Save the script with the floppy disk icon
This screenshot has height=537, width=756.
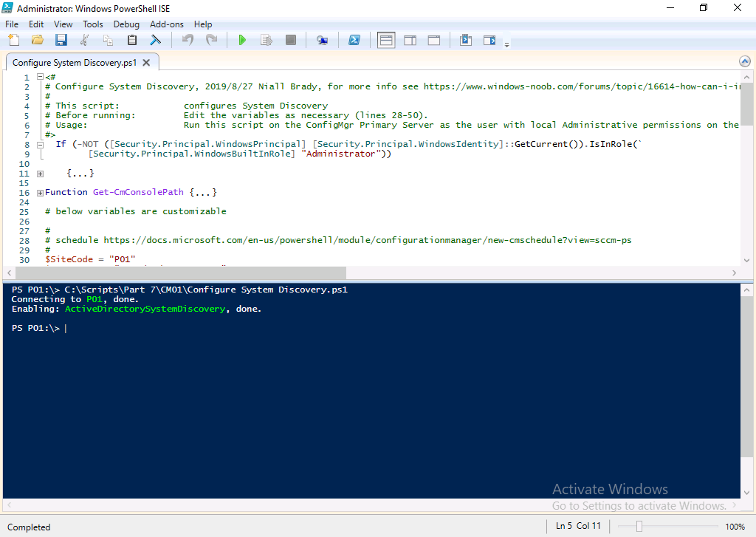61,40
